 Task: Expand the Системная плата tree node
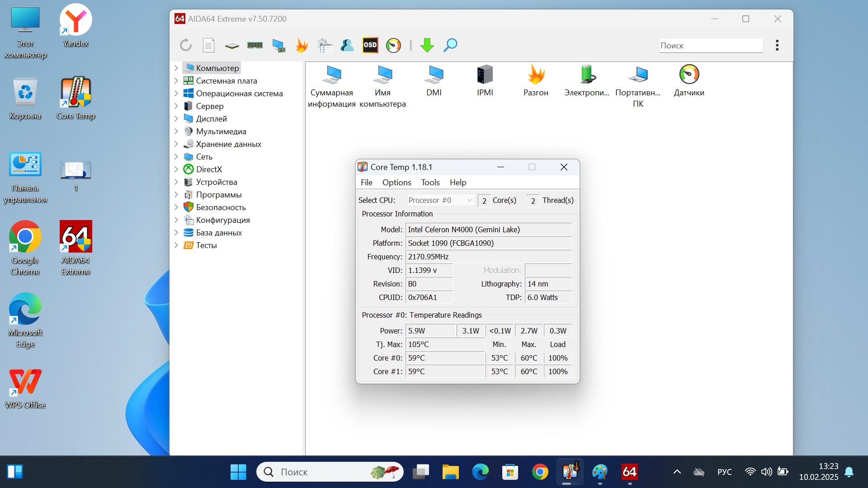176,80
